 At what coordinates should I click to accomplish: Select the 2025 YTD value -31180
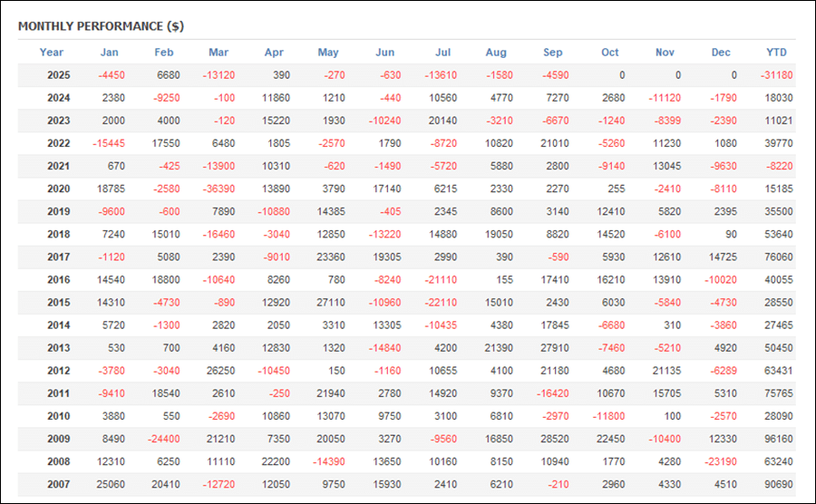tap(778, 75)
